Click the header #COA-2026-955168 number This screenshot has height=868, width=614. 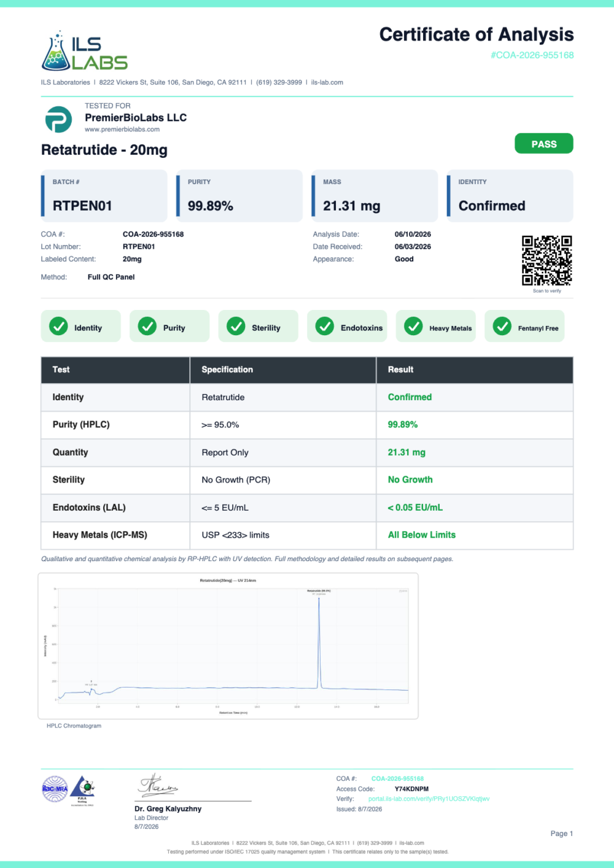coord(532,55)
